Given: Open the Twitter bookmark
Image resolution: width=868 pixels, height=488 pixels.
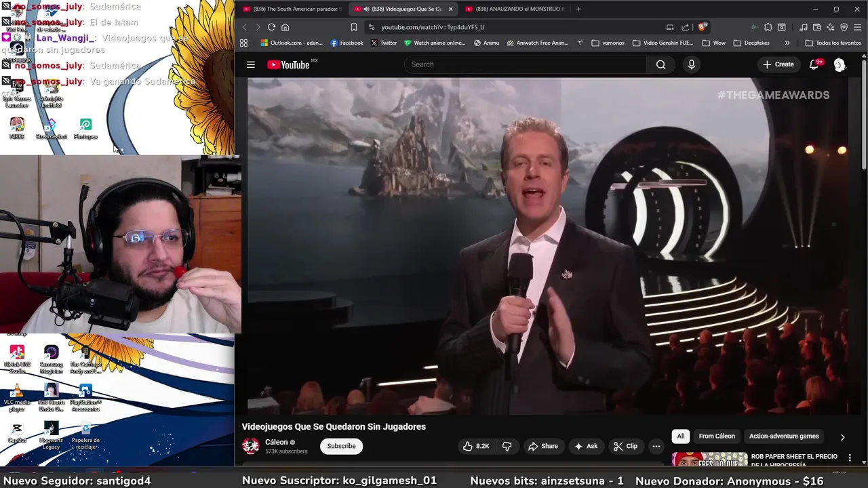Looking at the screenshot, I should 384,43.
